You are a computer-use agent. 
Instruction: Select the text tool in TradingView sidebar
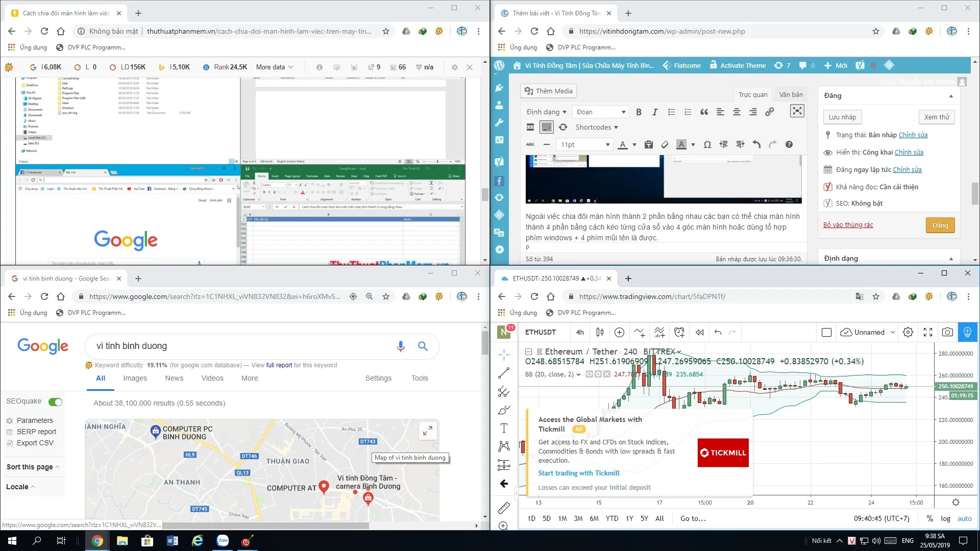pos(504,428)
